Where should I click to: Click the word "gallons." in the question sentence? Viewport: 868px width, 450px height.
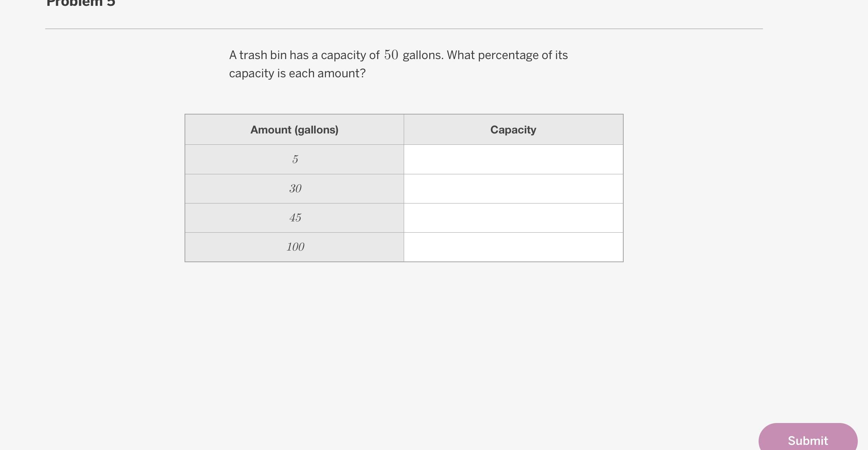[423, 55]
